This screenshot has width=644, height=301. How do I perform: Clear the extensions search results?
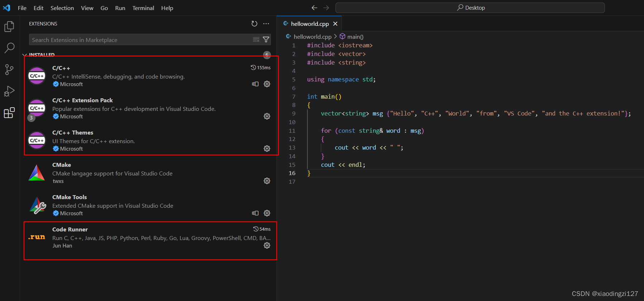(x=256, y=39)
